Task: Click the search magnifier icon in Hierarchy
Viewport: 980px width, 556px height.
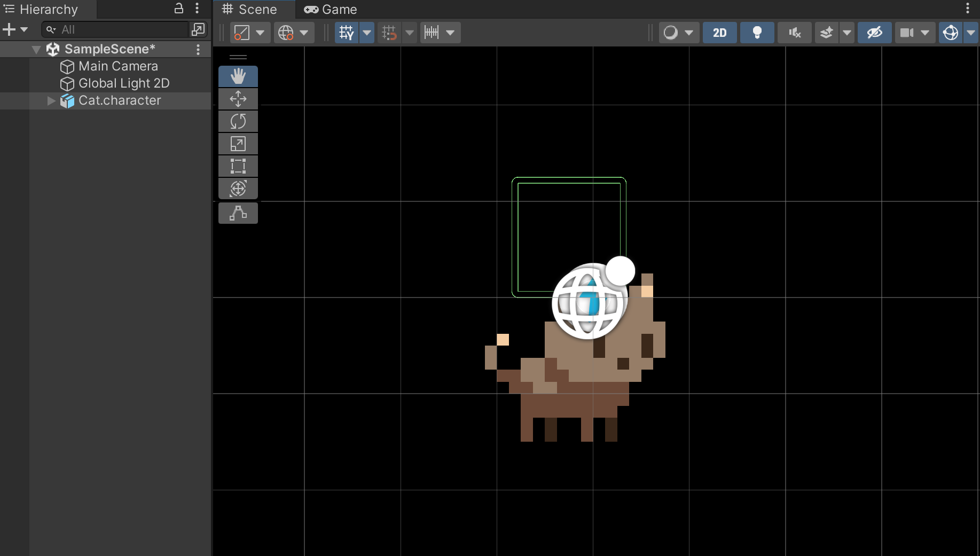Action: [51, 29]
